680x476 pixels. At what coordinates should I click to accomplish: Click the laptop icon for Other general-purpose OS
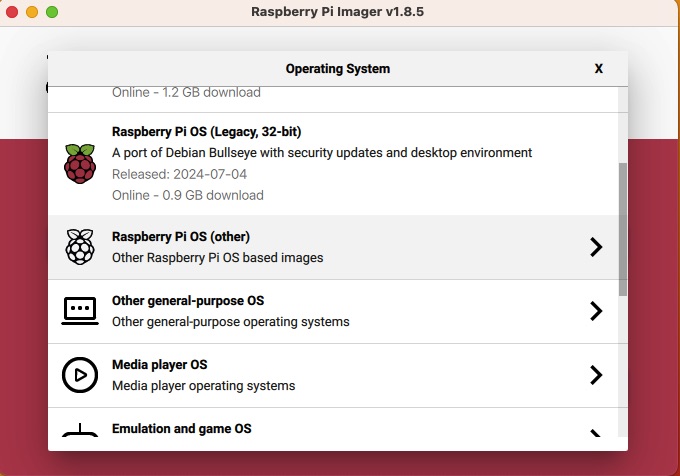click(80, 311)
